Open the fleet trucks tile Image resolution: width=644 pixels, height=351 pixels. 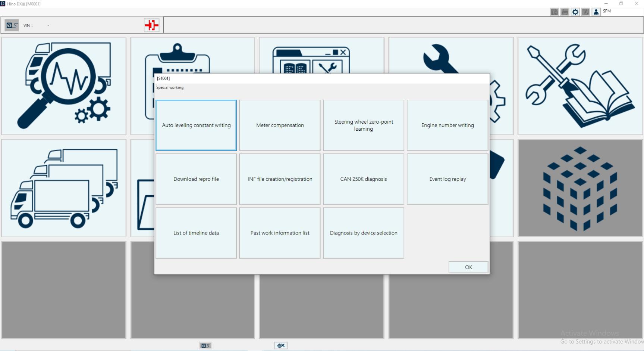pyautogui.click(x=63, y=188)
